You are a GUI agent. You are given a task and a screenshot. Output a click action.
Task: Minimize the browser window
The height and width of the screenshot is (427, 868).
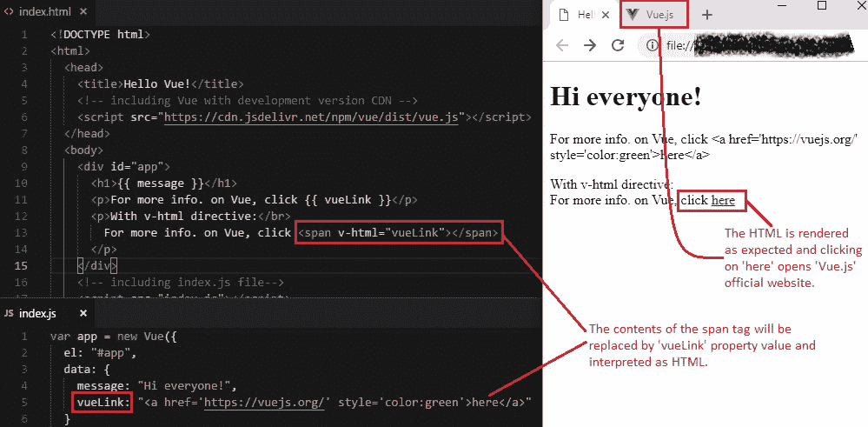pyautogui.click(x=782, y=5)
